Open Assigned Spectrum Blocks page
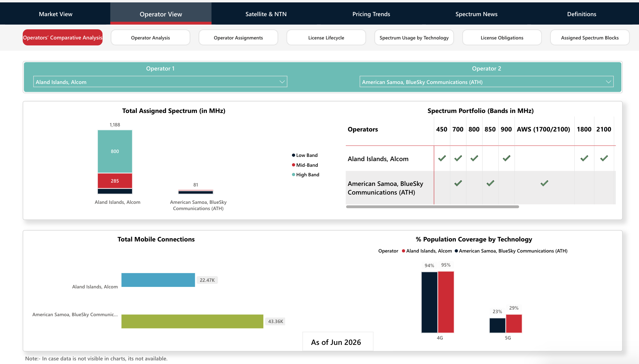The width and height of the screenshot is (639, 364). tap(590, 38)
